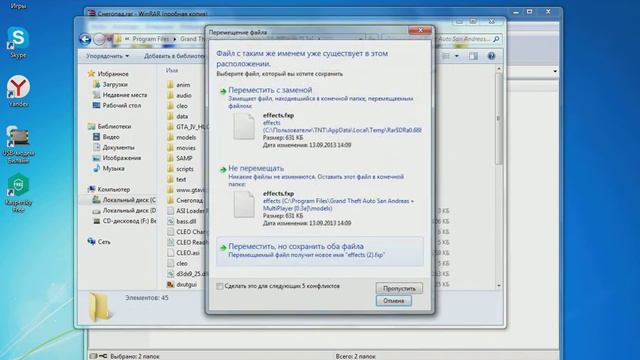Open the USB modem Beeline shortcut
The width and height of the screenshot is (640, 360).
click(18, 144)
